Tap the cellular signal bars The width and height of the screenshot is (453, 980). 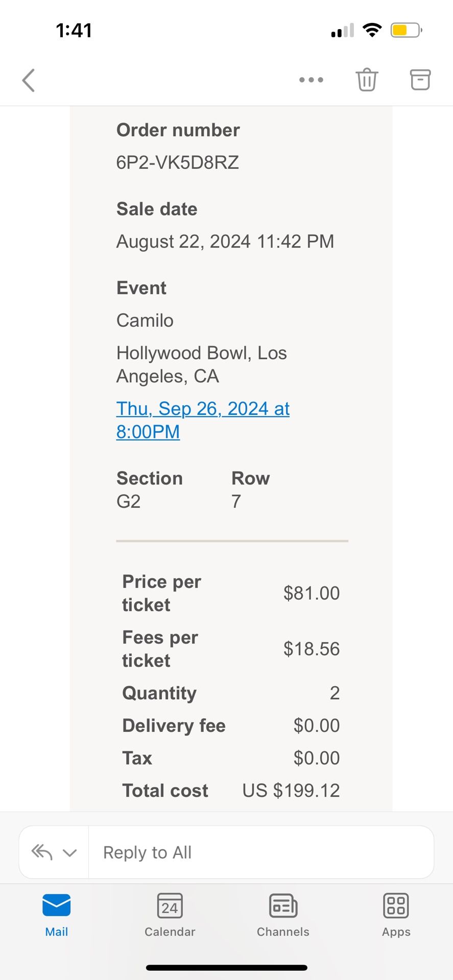tap(342, 31)
